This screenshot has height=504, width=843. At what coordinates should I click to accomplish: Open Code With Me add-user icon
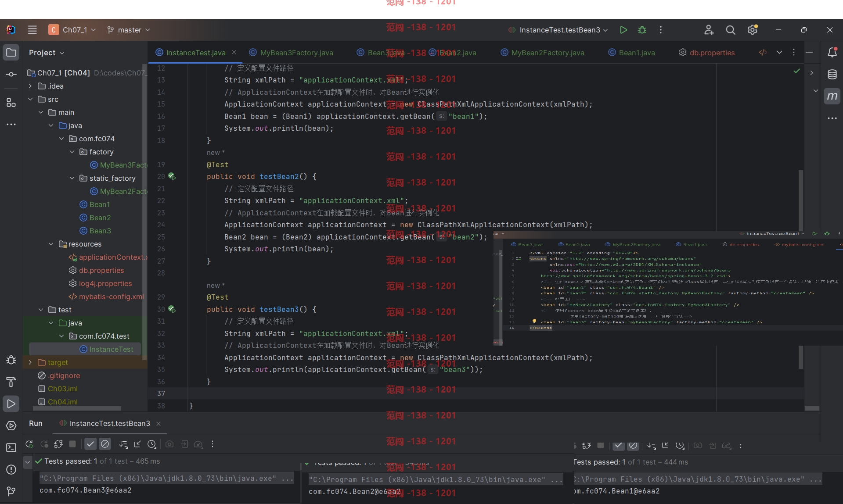click(x=709, y=30)
